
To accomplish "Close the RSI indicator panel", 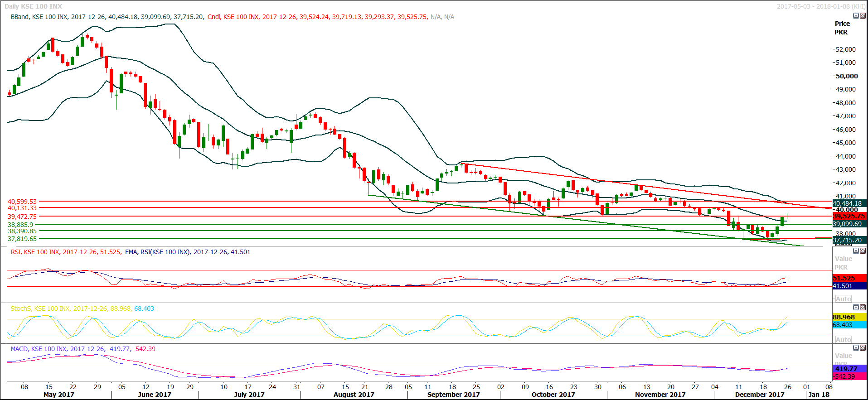I will [x=863, y=251].
